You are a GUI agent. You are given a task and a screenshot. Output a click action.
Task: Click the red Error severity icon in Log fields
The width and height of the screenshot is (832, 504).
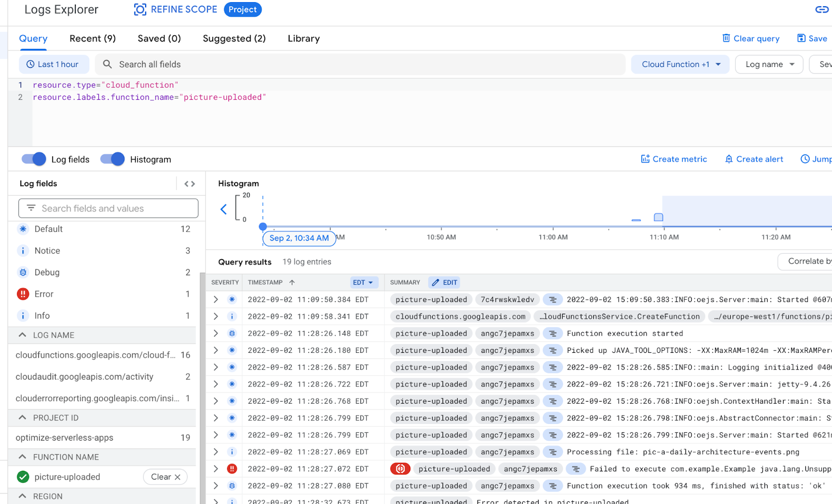click(23, 294)
